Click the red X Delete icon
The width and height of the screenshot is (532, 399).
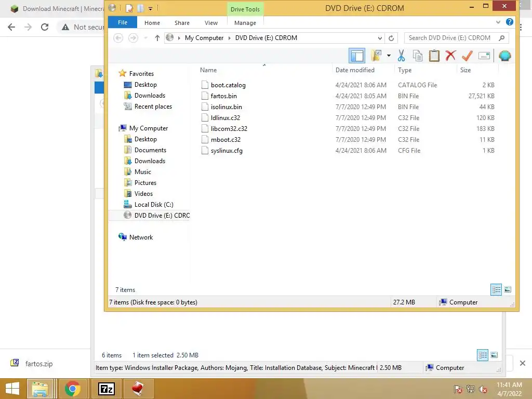tap(450, 56)
